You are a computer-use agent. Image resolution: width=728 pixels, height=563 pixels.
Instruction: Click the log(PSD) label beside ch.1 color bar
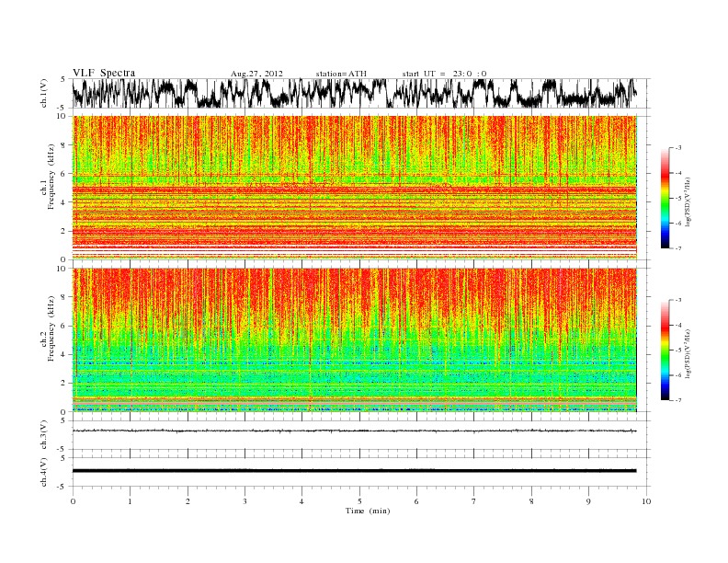[x=688, y=202]
